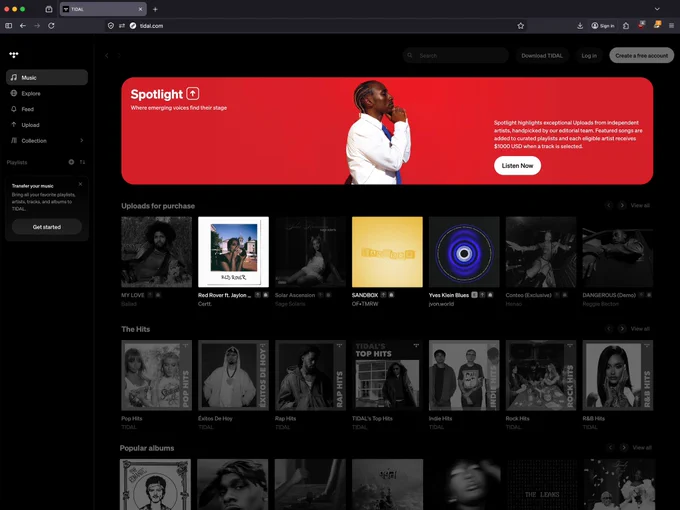Open the Rap Hits playlist cover
The image size is (680, 510).
[x=311, y=375]
